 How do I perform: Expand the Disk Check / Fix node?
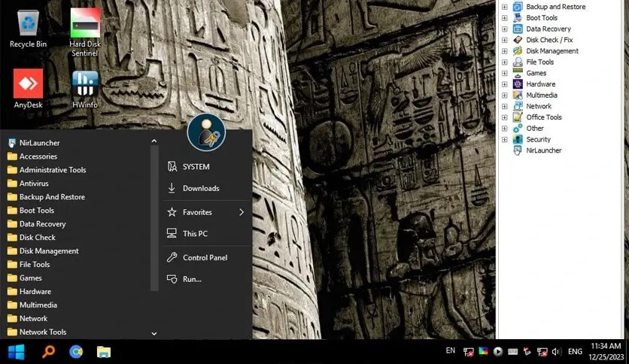click(505, 40)
